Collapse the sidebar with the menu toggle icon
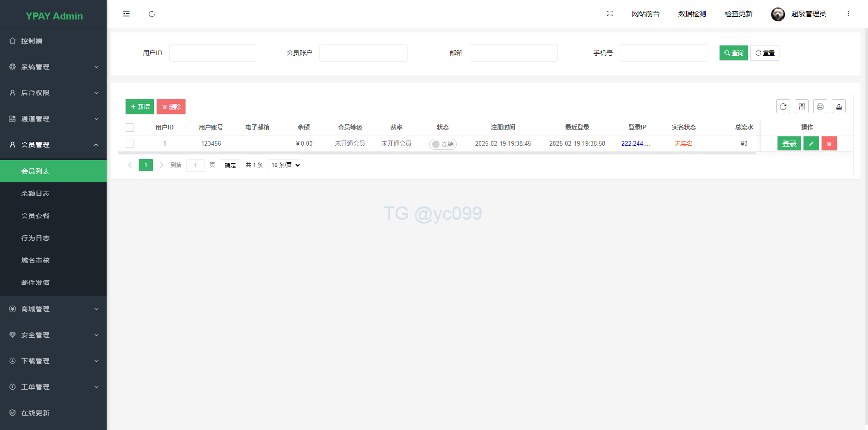 [126, 13]
